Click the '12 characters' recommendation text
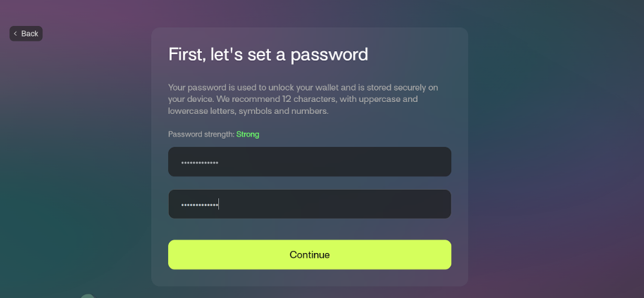The width and height of the screenshot is (644, 298). pyautogui.click(x=302, y=99)
